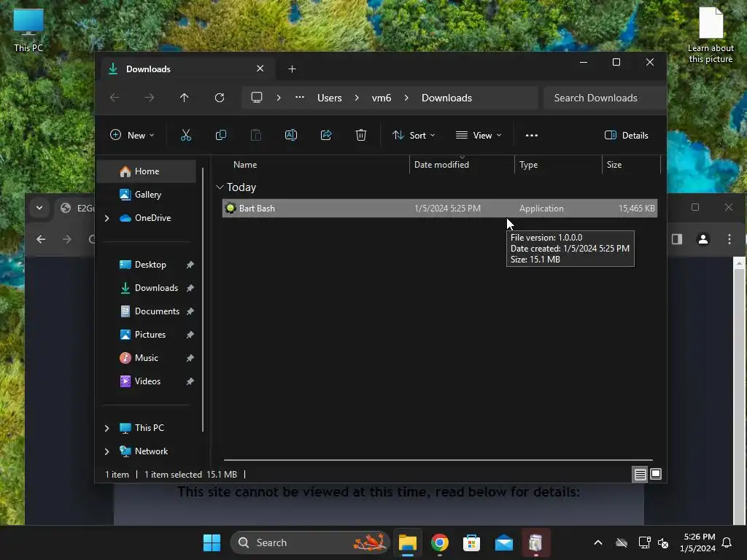747x560 pixels.
Task: Open Gallery in navigation pane
Action: pos(147,195)
